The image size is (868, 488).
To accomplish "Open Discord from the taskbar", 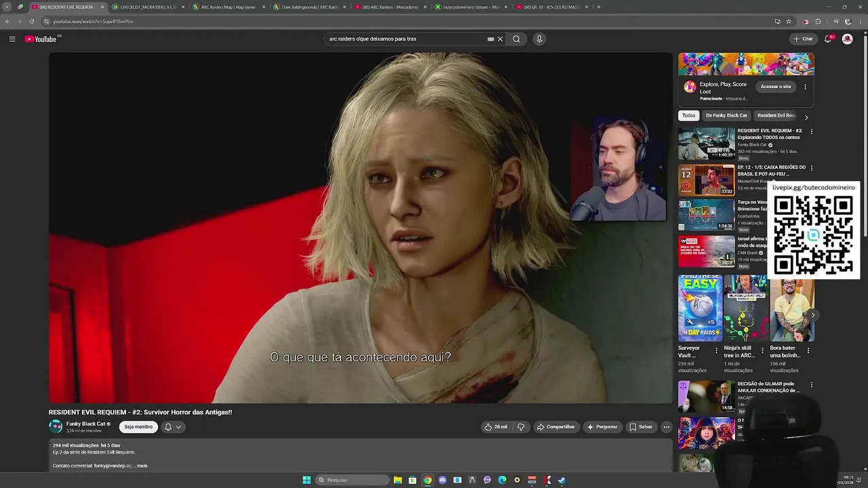I will 442,480.
